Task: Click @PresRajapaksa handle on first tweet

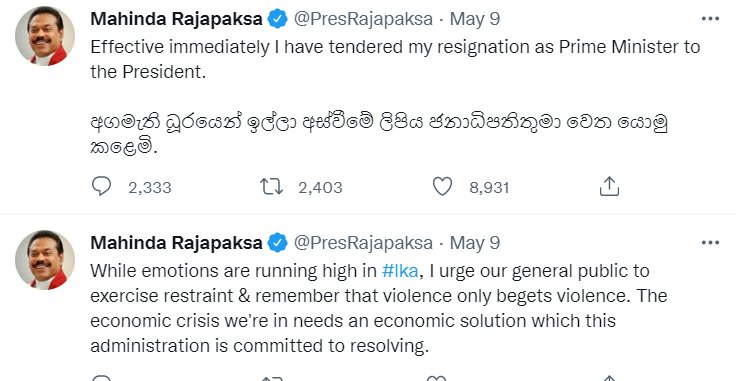Action: click(x=363, y=19)
